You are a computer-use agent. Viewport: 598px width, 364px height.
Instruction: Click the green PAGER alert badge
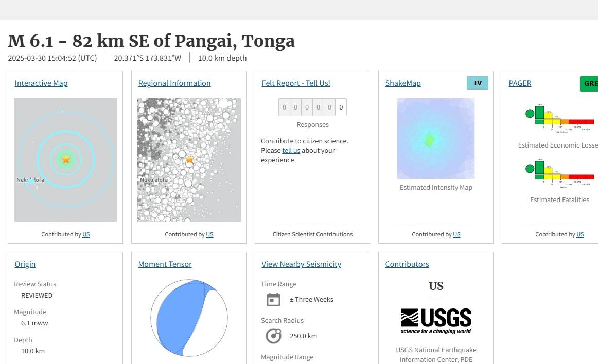[x=589, y=83]
